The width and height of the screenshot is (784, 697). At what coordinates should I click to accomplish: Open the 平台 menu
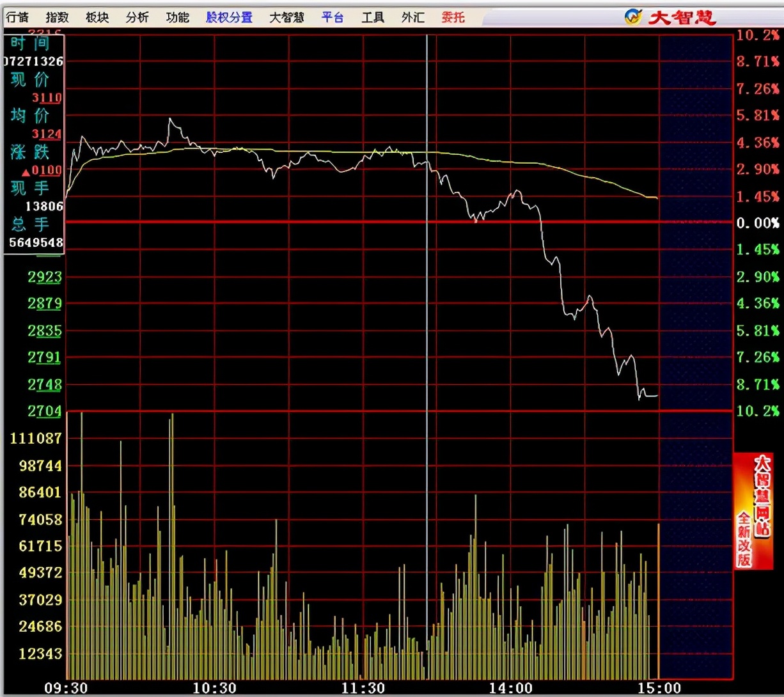(333, 17)
